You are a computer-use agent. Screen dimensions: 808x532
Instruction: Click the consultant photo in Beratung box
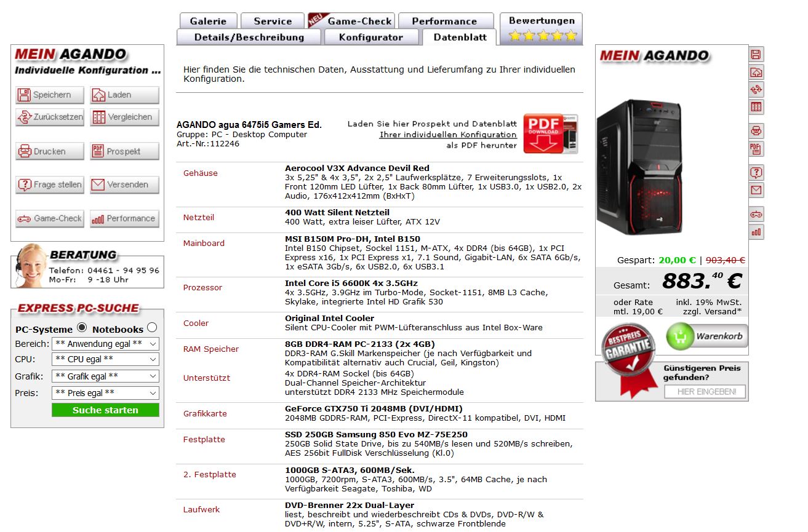pos(31,266)
